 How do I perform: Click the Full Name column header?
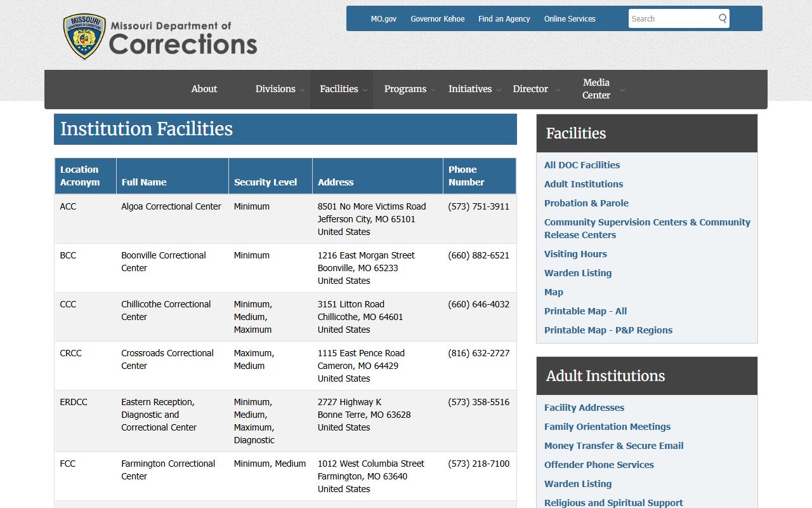click(x=173, y=176)
